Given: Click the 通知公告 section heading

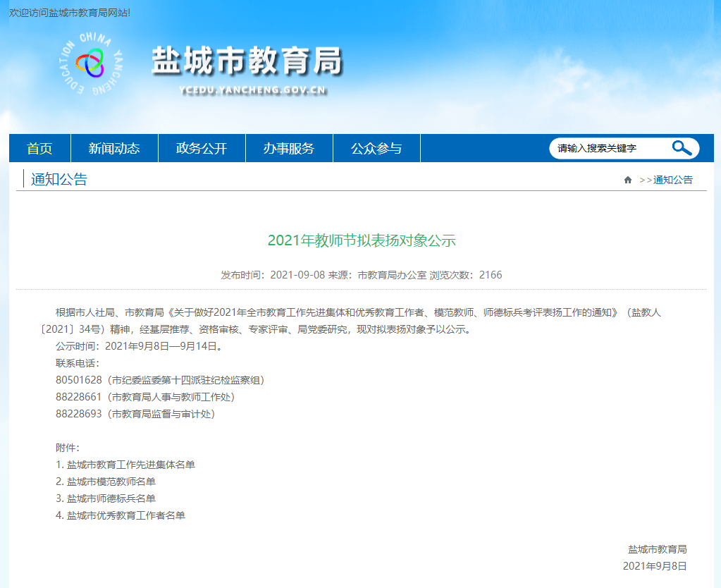Looking at the screenshot, I should coord(59,180).
